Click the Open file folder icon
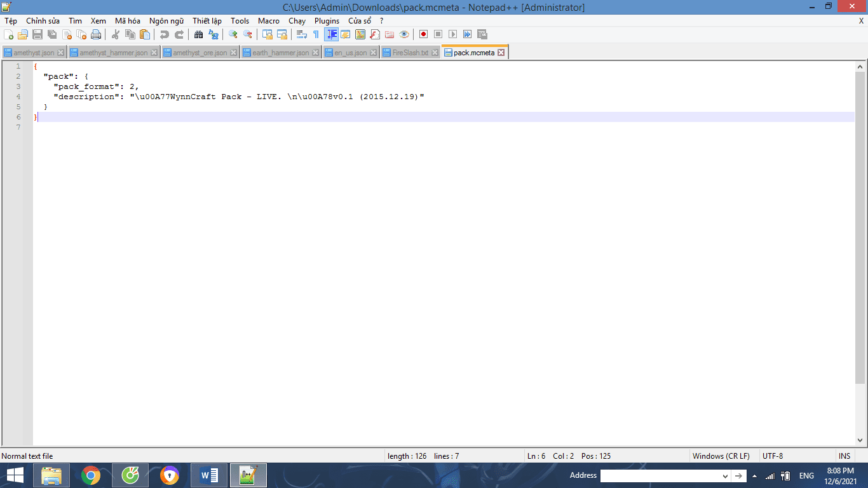This screenshot has height=488, width=868. (x=23, y=34)
